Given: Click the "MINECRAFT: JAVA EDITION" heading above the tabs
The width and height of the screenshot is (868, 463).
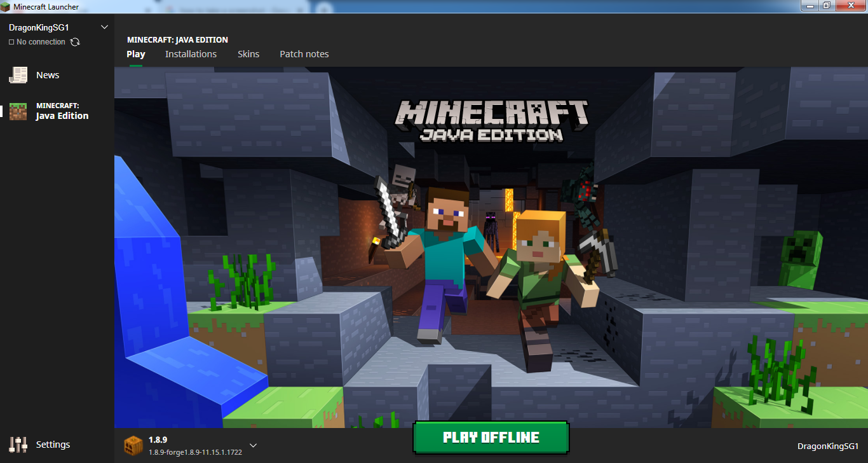Looking at the screenshot, I should coord(177,39).
